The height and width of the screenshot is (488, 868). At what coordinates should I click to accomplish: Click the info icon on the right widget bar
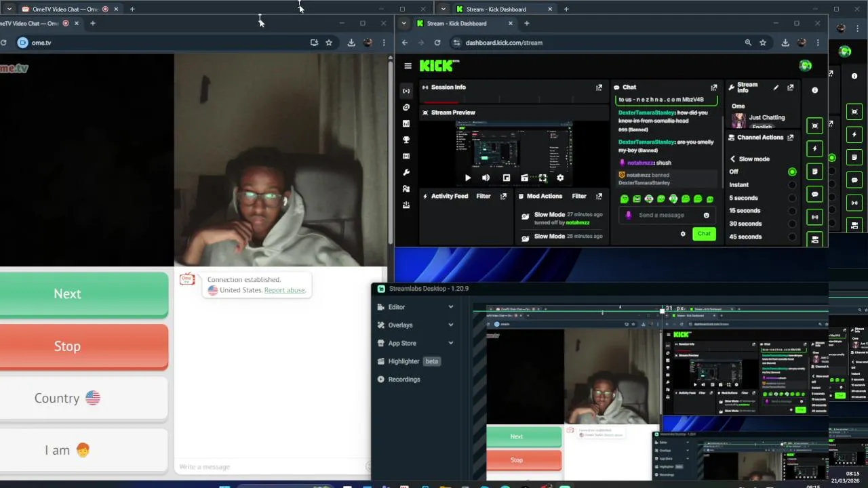pos(814,90)
